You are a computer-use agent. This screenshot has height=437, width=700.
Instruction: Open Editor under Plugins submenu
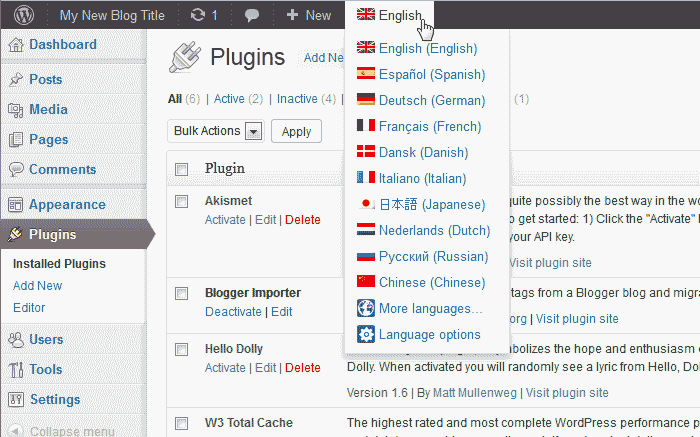[29, 307]
